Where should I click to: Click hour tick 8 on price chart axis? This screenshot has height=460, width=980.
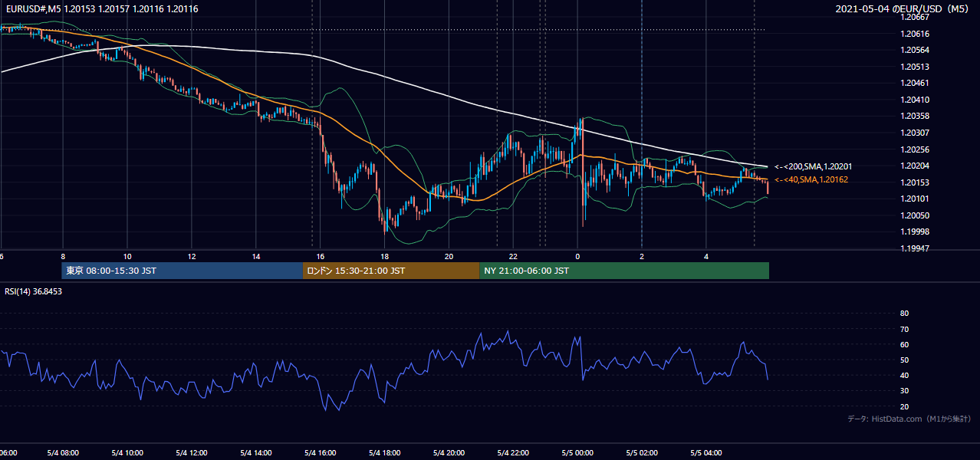pos(63,256)
